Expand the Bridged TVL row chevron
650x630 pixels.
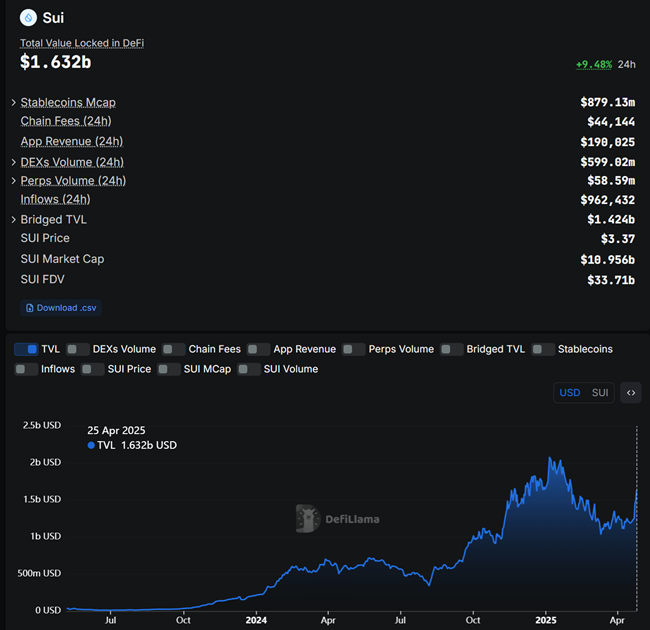pyautogui.click(x=14, y=220)
